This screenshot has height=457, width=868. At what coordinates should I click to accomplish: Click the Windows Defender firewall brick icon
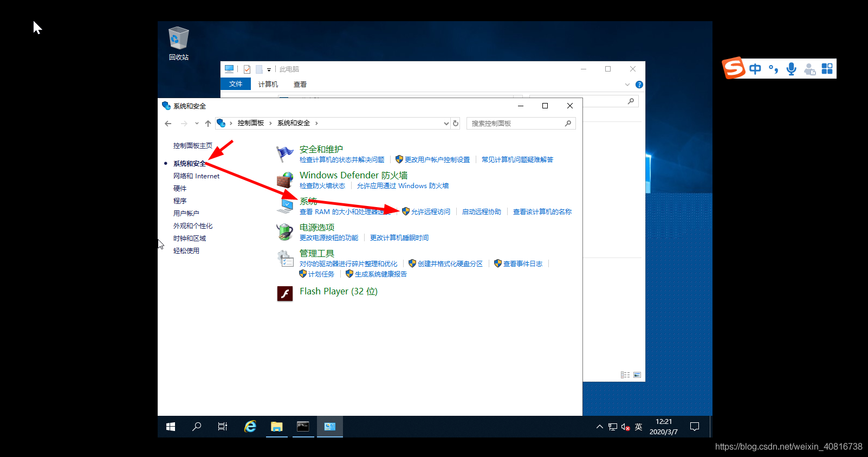click(285, 181)
